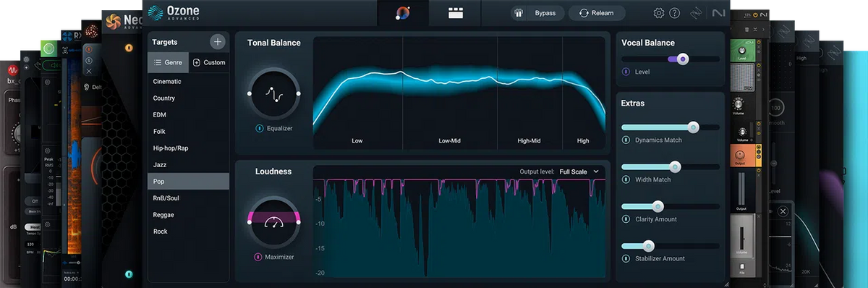This screenshot has height=288, width=868.
Task: Choose the Pop genre target
Action: [188, 181]
